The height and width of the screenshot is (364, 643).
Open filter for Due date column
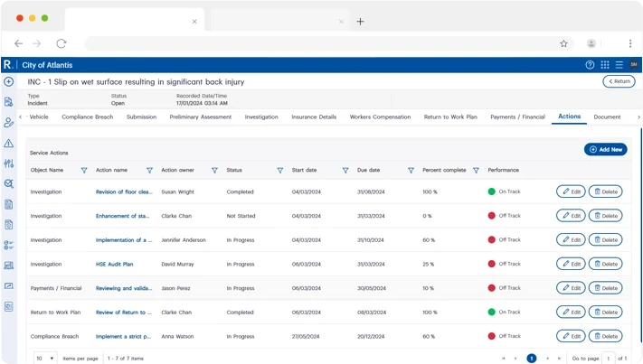[x=411, y=170]
